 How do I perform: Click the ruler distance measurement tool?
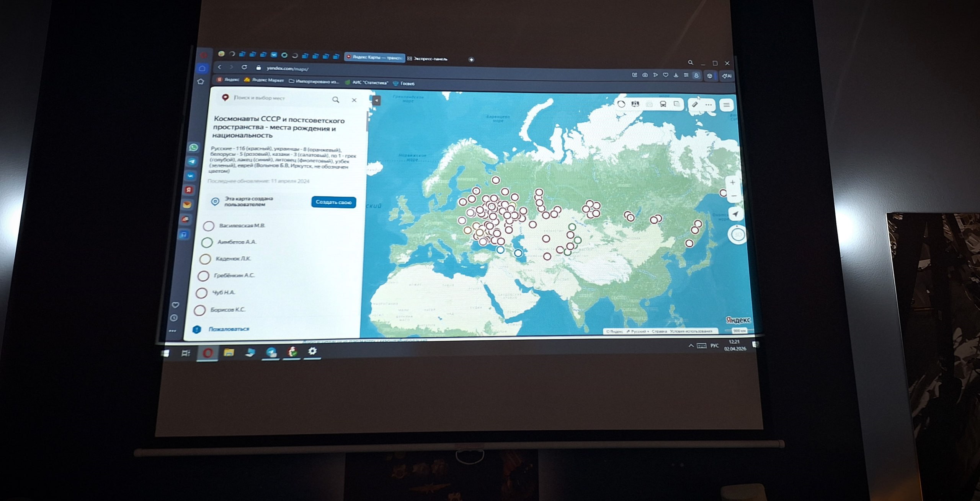695,104
